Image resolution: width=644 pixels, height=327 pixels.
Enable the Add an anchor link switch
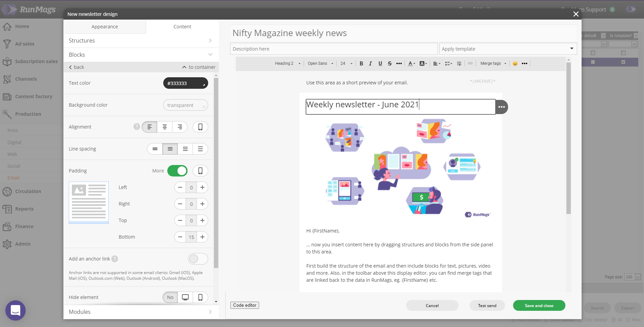point(198,259)
